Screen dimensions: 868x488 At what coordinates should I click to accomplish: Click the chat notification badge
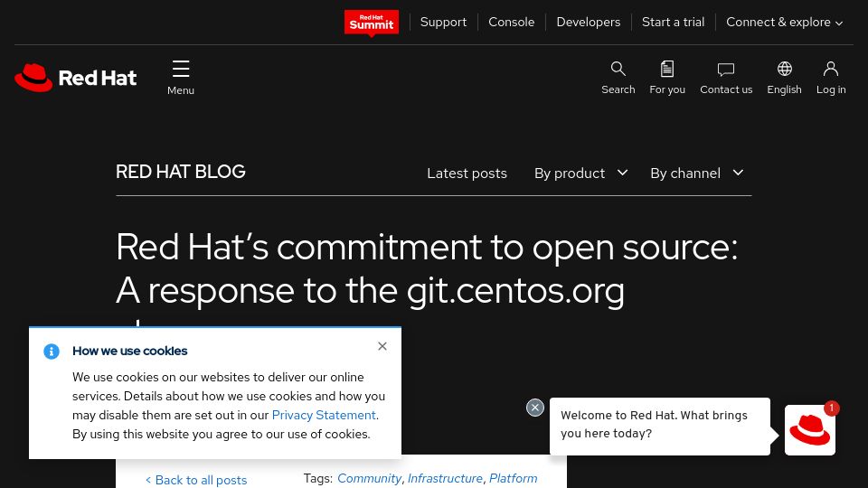coord(832,408)
